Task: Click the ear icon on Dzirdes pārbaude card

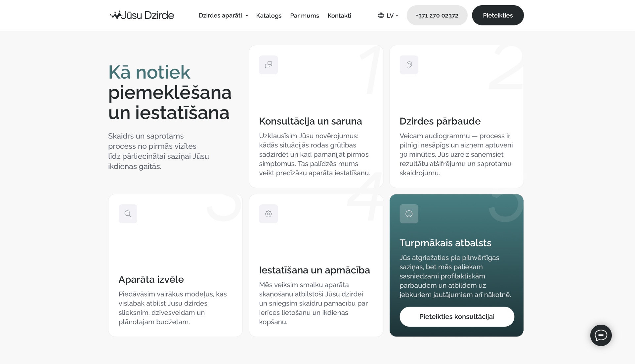Action: pyautogui.click(x=409, y=65)
